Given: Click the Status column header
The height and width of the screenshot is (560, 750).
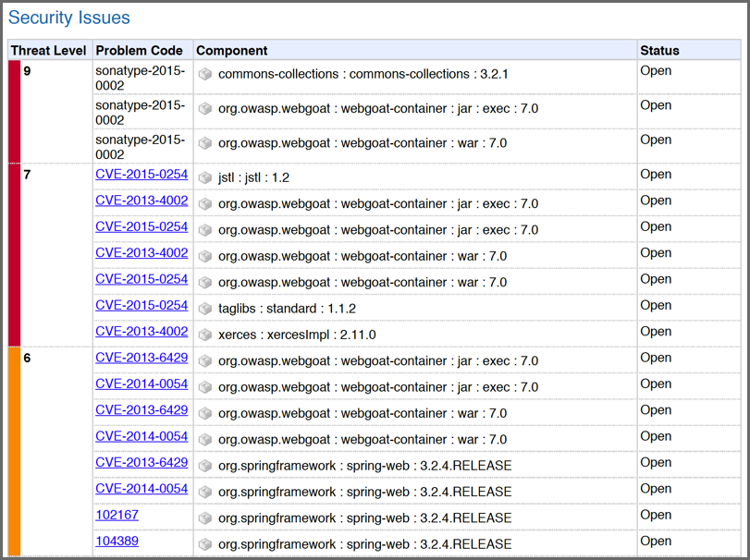Looking at the screenshot, I should tap(659, 51).
